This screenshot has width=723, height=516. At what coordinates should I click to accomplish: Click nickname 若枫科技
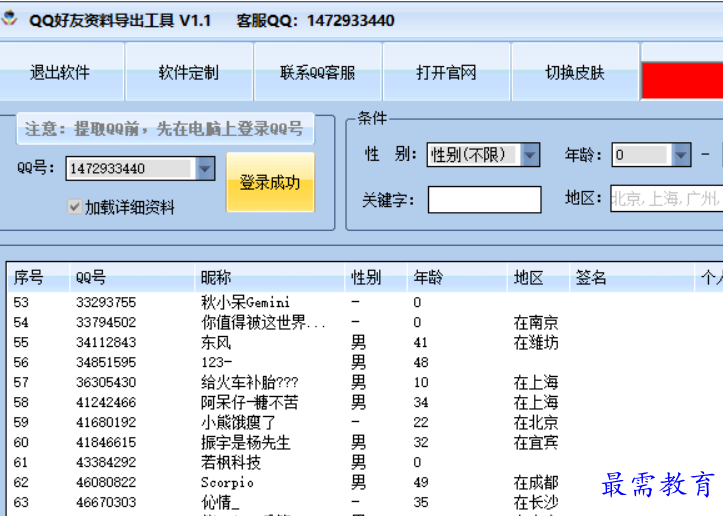(x=231, y=463)
